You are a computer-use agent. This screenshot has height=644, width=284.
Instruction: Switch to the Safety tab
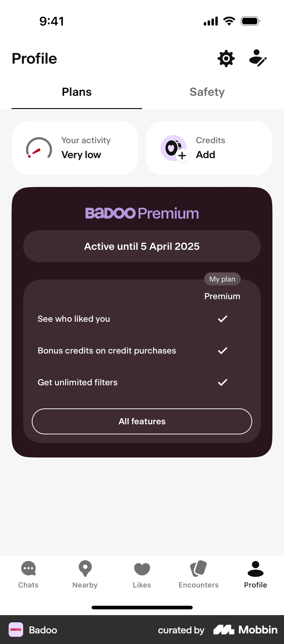click(207, 92)
